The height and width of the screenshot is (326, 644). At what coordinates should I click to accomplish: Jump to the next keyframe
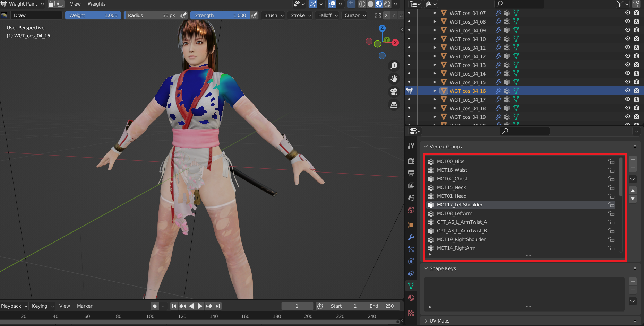point(209,306)
